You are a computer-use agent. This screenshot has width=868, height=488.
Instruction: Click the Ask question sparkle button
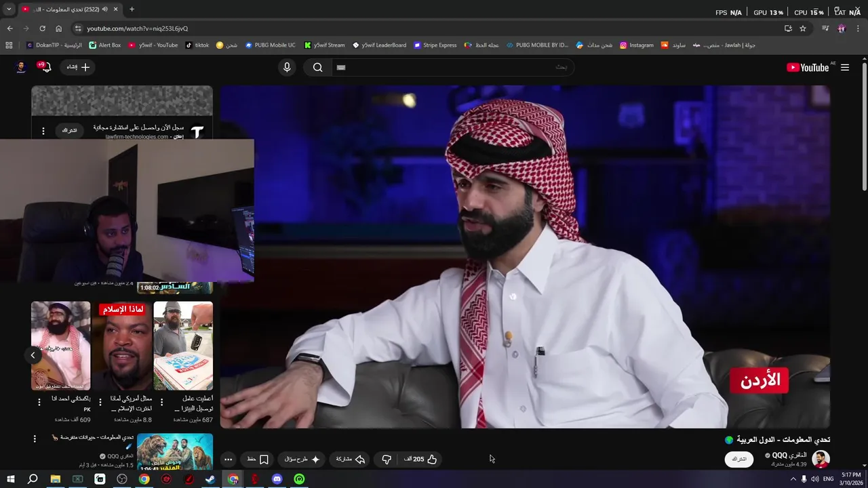pos(302,459)
